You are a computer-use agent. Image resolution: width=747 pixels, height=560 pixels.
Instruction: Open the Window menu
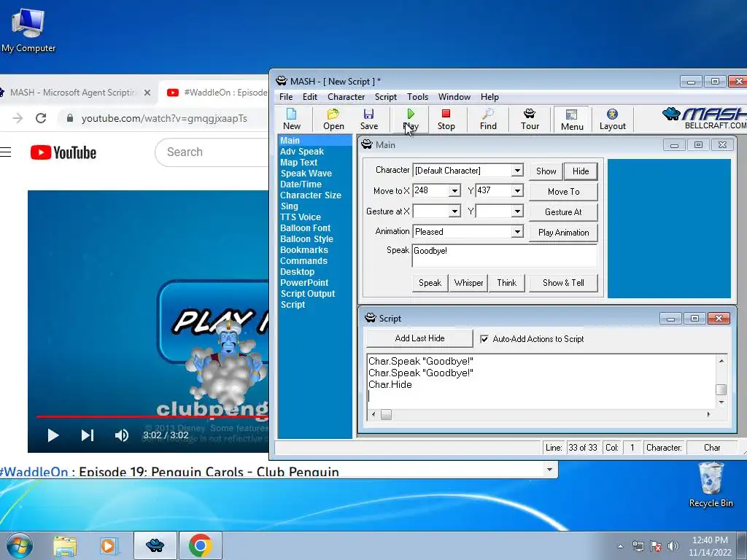point(454,97)
